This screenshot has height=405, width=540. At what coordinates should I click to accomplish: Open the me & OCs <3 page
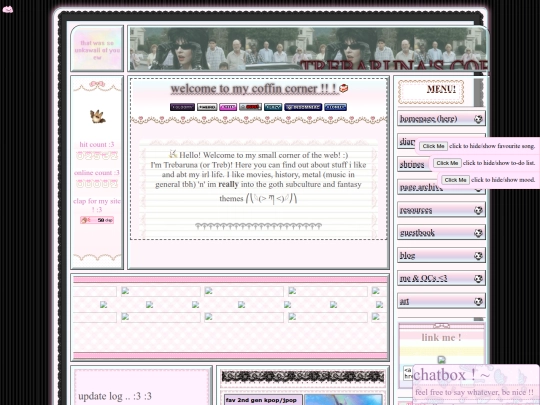[441, 278]
